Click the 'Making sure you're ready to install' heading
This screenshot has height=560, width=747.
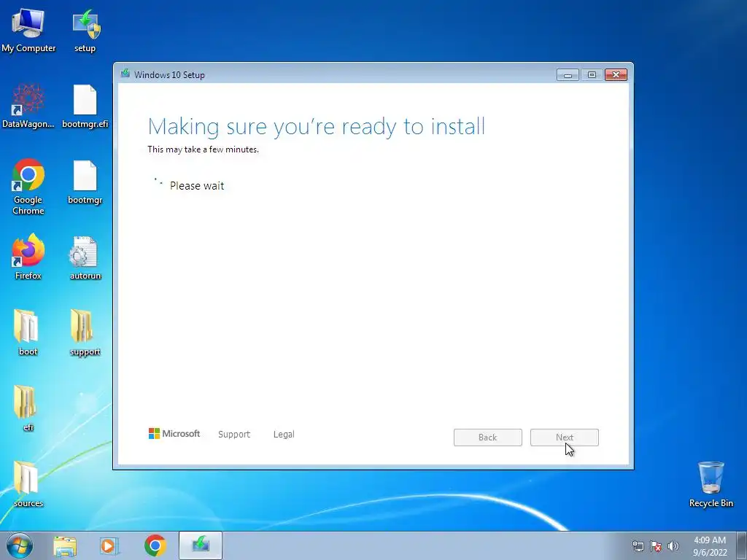pyautogui.click(x=317, y=127)
